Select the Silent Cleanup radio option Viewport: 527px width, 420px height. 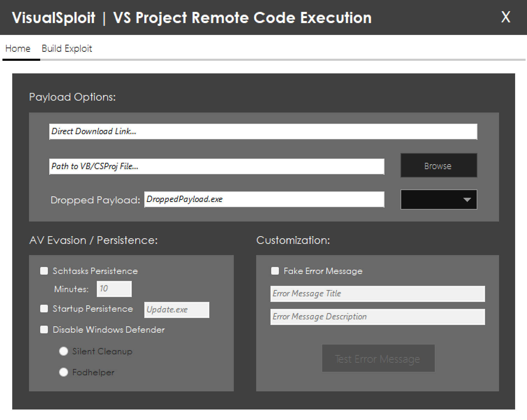64,351
